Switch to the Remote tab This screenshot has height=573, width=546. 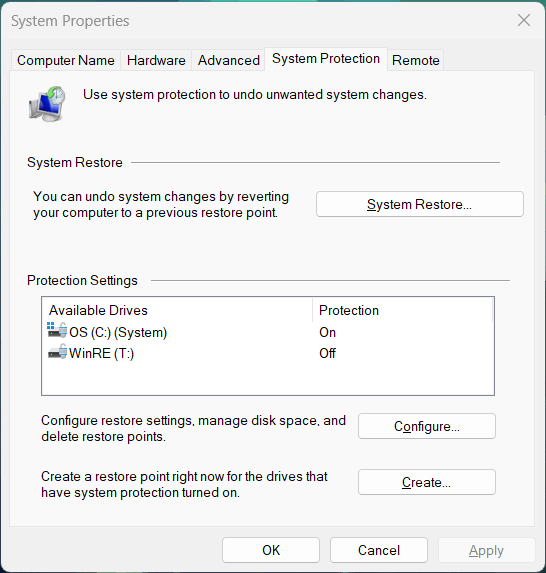416,60
